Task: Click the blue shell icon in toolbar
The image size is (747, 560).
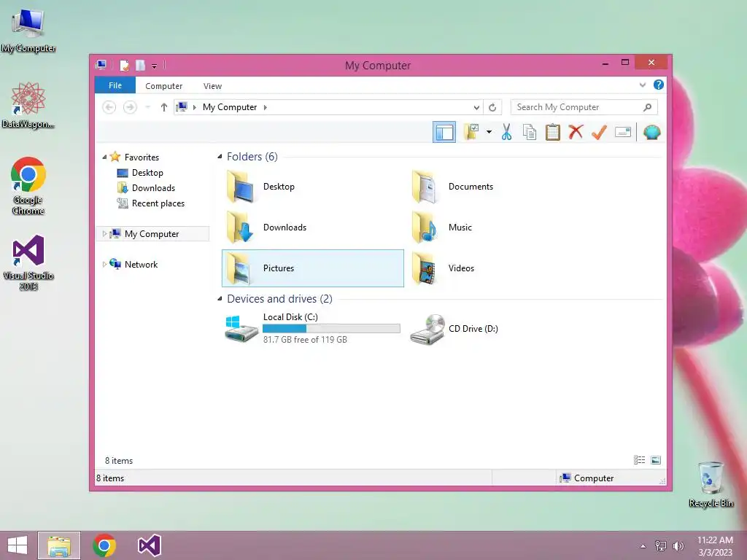Action: pyautogui.click(x=651, y=132)
